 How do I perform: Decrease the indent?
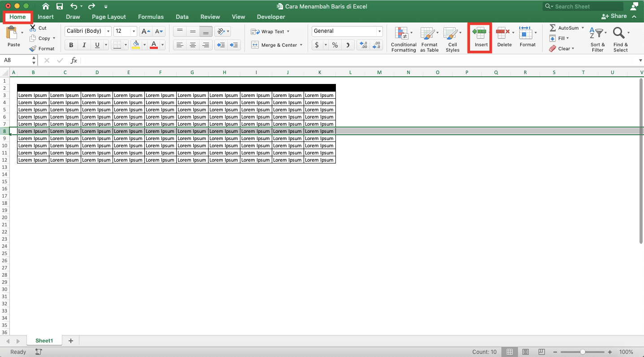[221, 45]
